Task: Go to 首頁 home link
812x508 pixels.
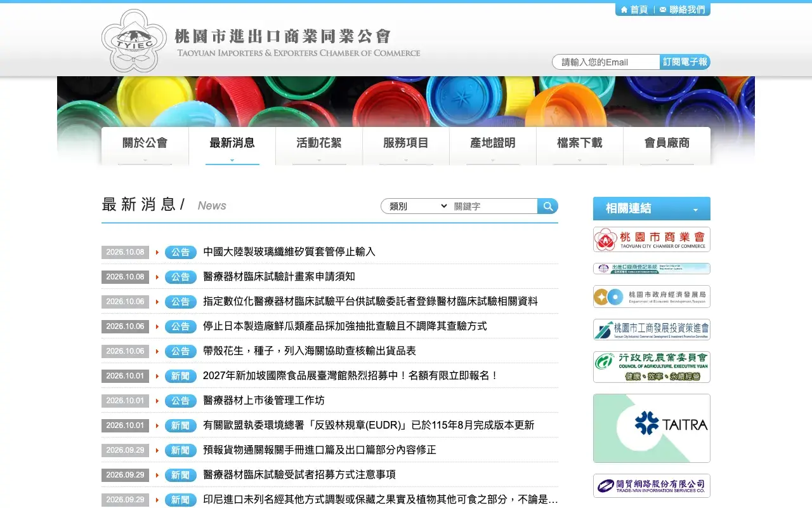Action: [x=634, y=10]
